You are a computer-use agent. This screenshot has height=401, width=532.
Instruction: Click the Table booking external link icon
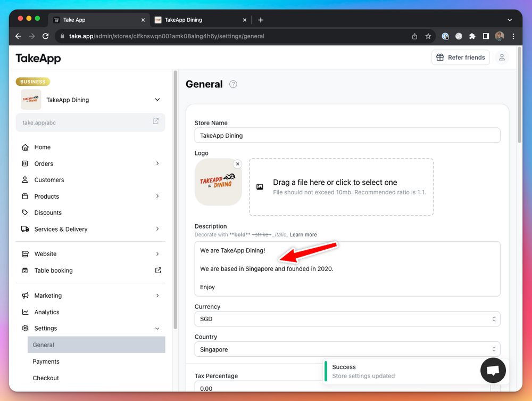coord(158,271)
